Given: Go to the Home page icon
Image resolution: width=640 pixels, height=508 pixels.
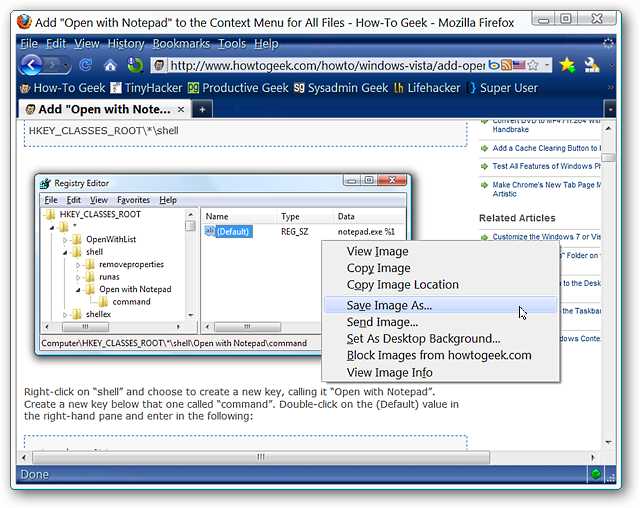Looking at the screenshot, I should (110, 65).
